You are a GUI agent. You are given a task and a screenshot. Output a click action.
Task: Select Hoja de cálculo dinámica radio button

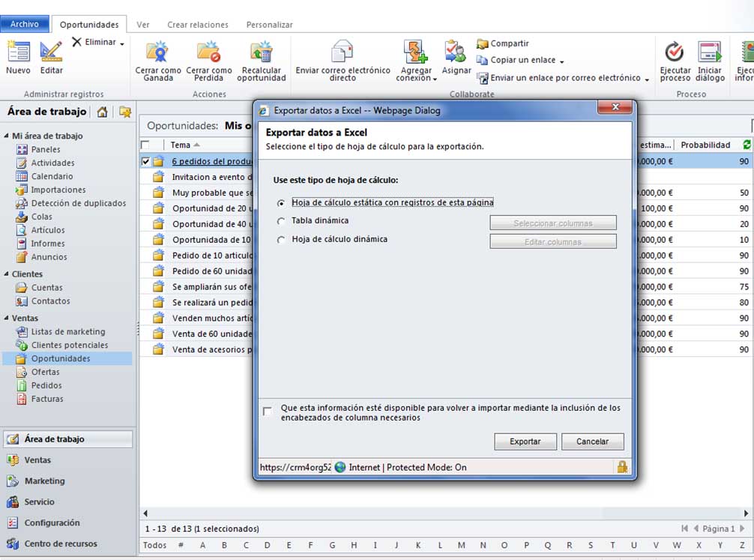pos(281,240)
